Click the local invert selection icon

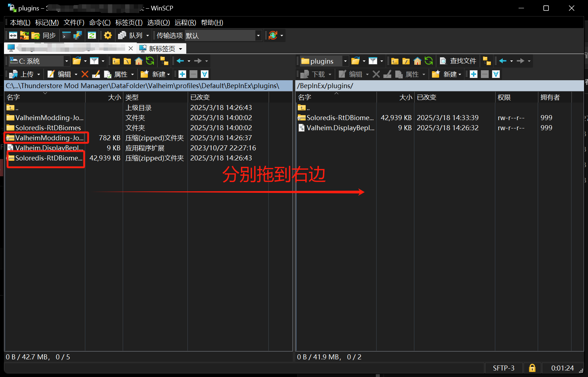[205, 74]
